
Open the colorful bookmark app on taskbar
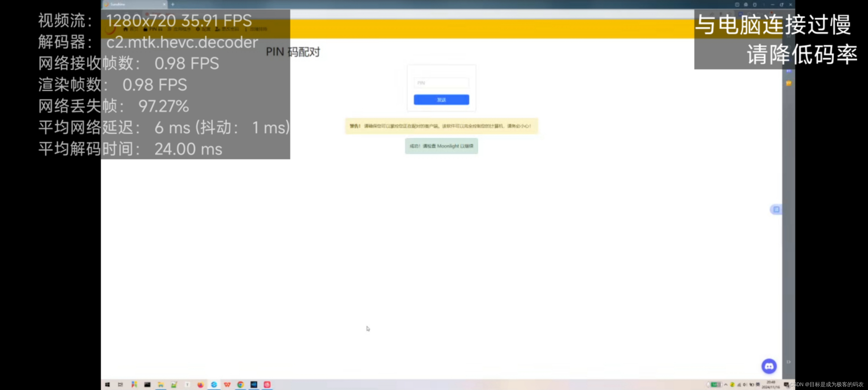pyautogui.click(x=134, y=384)
